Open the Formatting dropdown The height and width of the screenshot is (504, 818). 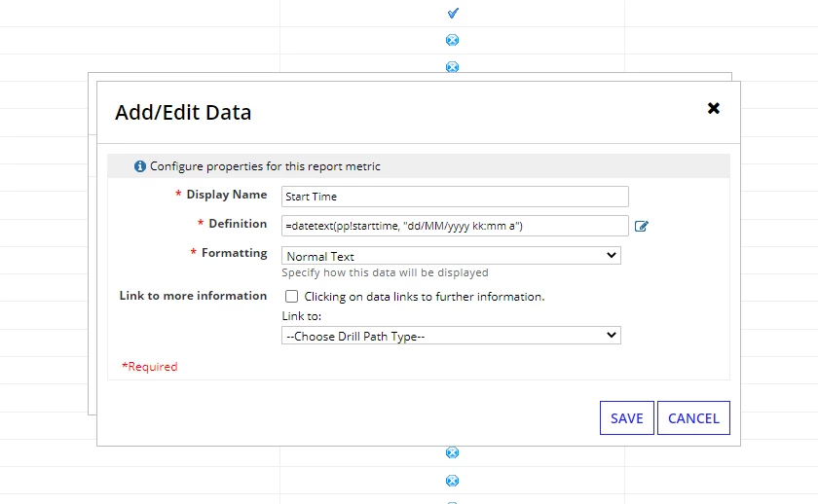[451, 256]
